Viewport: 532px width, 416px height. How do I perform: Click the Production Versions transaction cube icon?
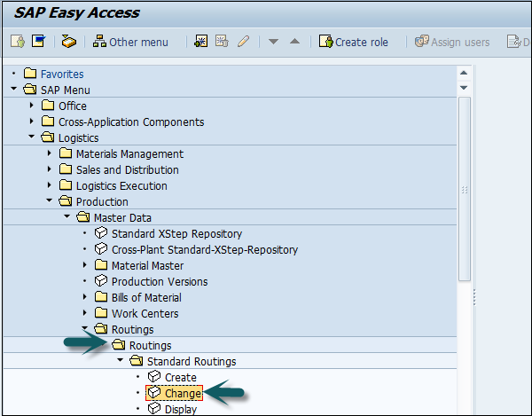pyautogui.click(x=101, y=281)
